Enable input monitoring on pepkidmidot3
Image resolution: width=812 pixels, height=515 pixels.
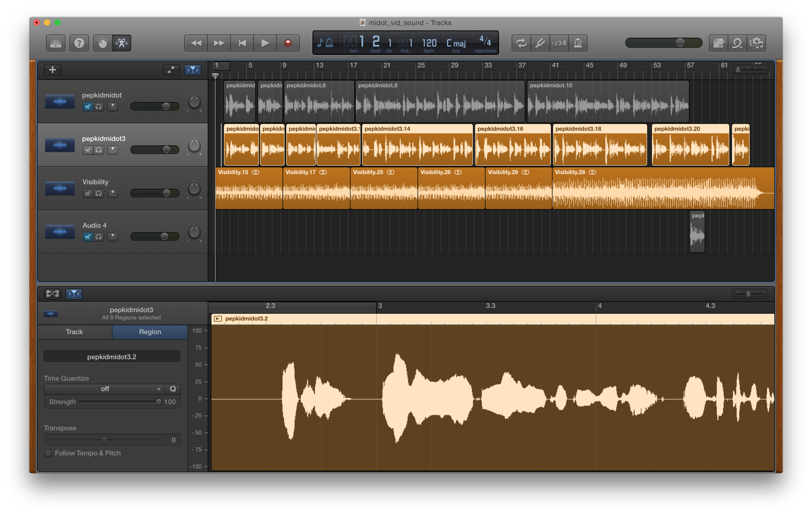113,150
